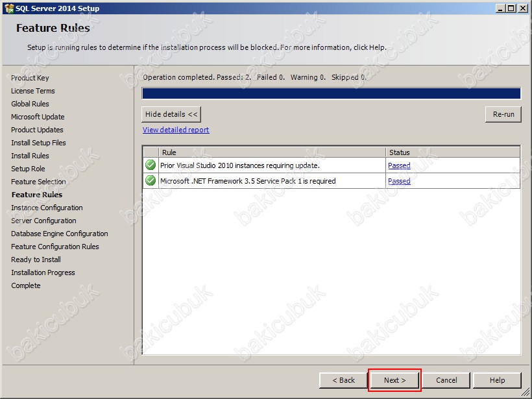Open Passed status for Visual Studio 2010 rule
The image size is (532, 399).
pos(399,165)
